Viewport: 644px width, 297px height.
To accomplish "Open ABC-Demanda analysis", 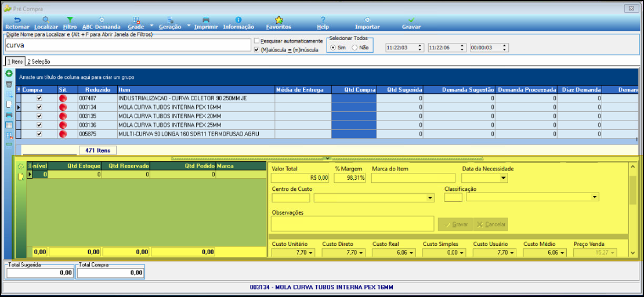I will coord(102,23).
